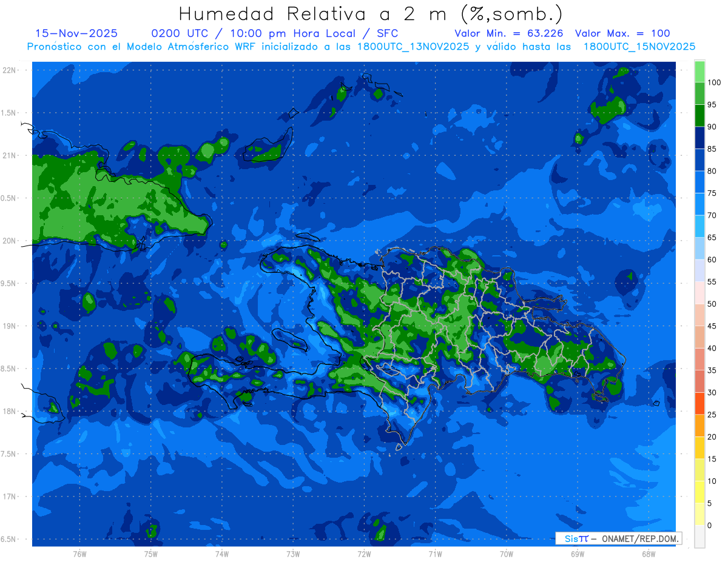The image size is (728, 562).
Task: Click the legend value "75"
Action: 712,193
